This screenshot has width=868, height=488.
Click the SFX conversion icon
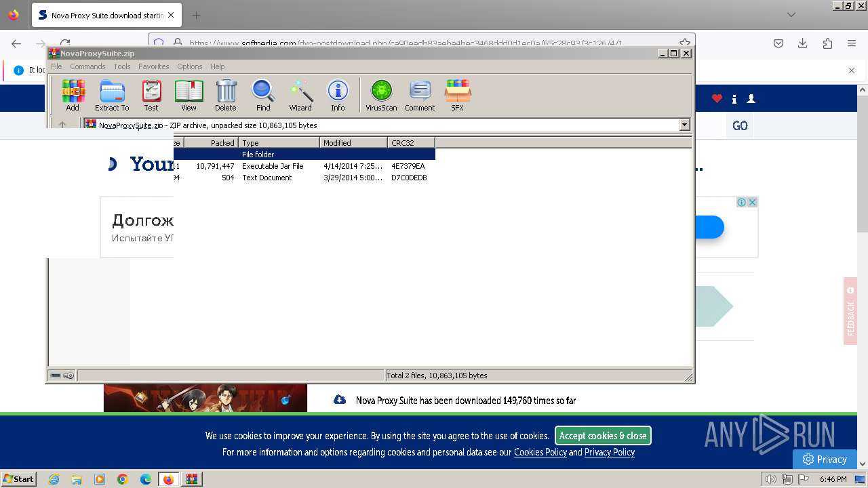click(x=458, y=95)
